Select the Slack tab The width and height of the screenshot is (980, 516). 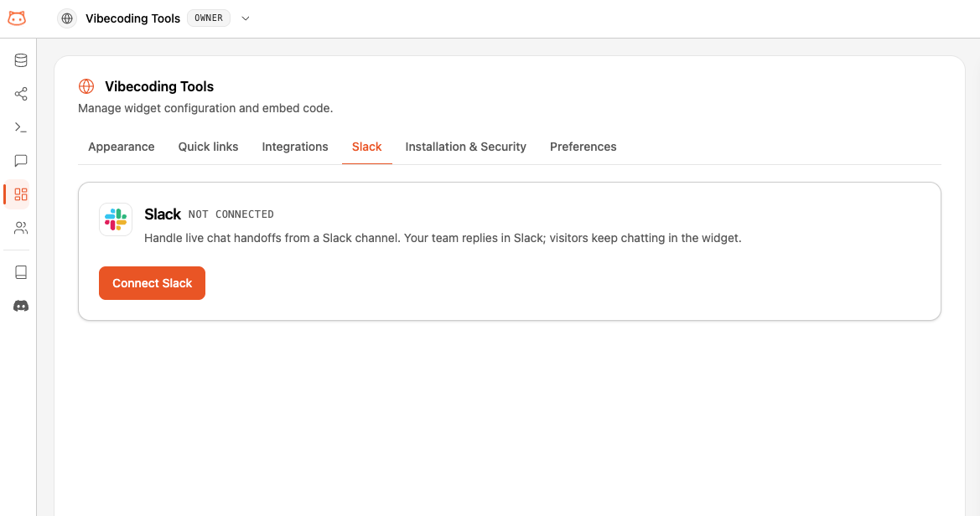tap(367, 147)
